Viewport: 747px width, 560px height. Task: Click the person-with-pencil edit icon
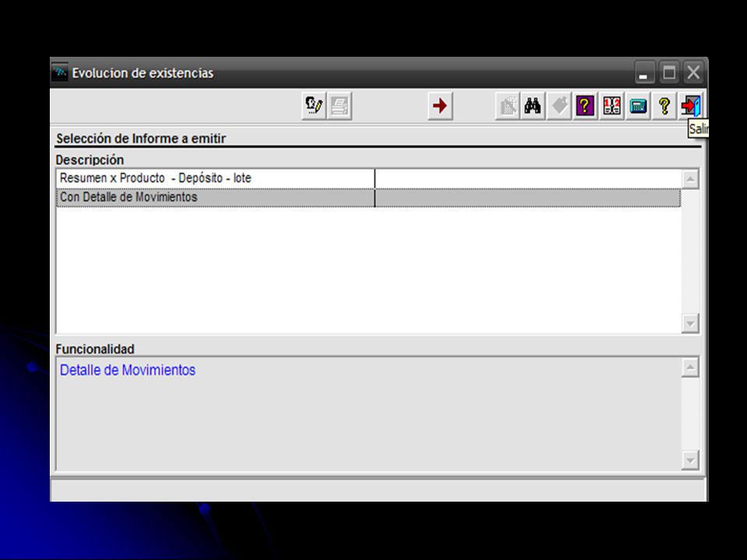point(314,106)
